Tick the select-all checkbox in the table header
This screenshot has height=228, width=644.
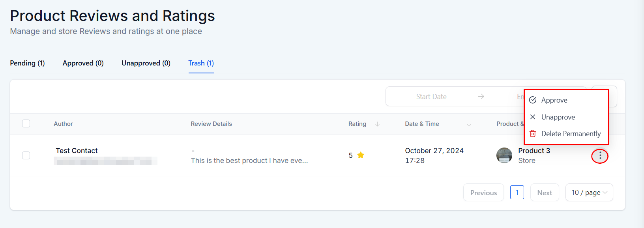pyautogui.click(x=26, y=123)
